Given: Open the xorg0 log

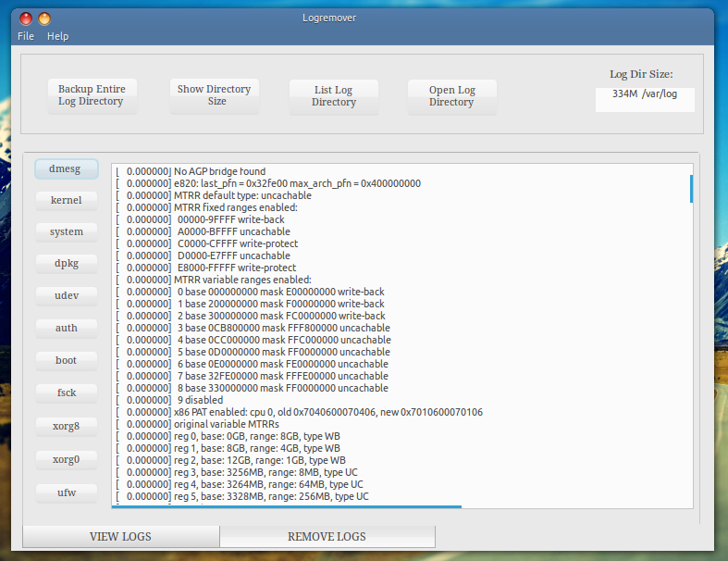Looking at the screenshot, I should [x=67, y=460].
